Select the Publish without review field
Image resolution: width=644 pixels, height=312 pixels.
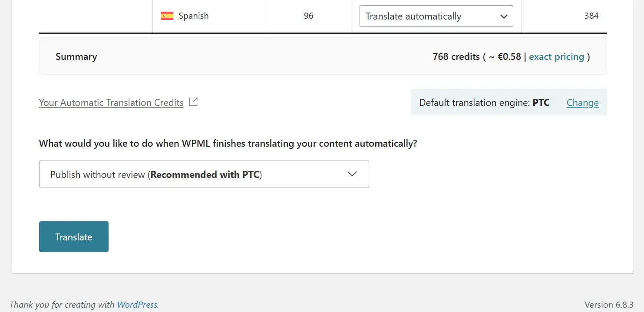pyautogui.click(x=204, y=174)
